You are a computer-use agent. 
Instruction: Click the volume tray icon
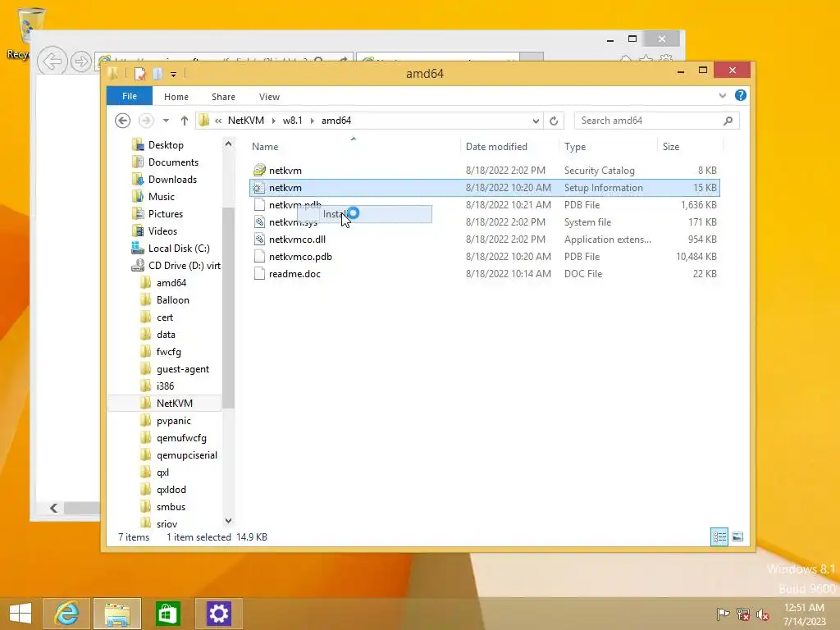[763, 614]
